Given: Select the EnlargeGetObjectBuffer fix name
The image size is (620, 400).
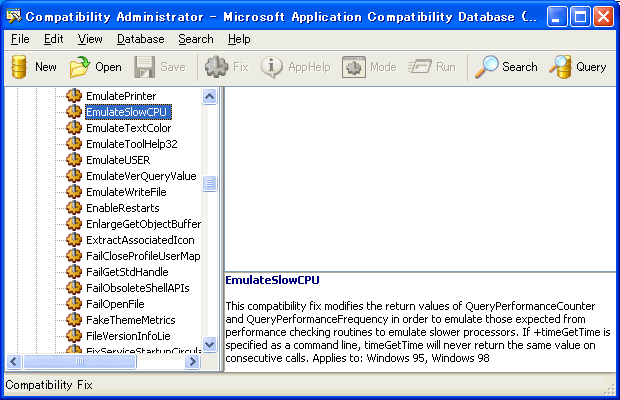Looking at the screenshot, I should tap(144, 224).
